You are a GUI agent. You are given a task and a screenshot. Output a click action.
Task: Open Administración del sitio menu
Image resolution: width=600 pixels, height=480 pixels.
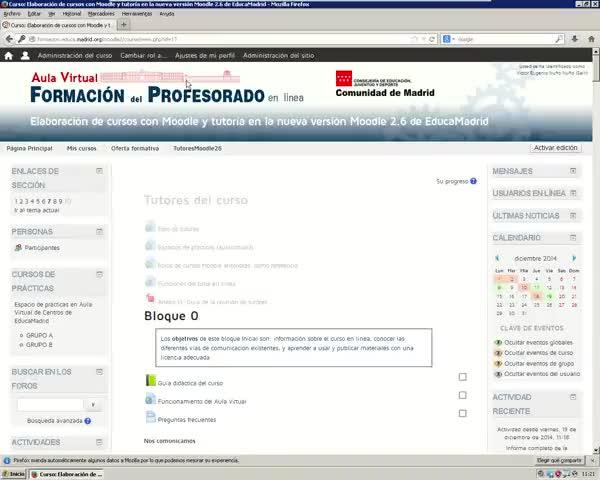pyautogui.click(x=279, y=56)
